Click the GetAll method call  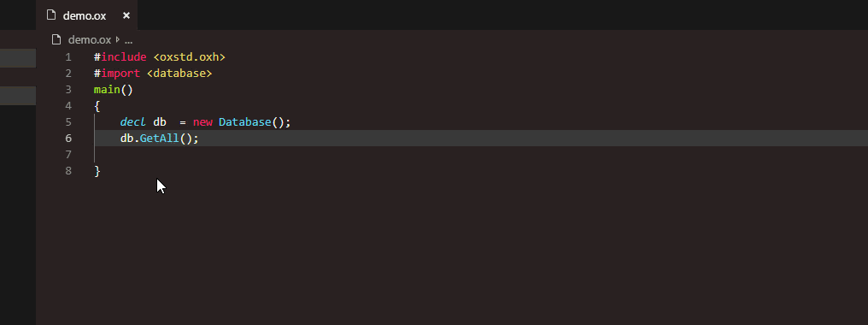coord(160,138)
